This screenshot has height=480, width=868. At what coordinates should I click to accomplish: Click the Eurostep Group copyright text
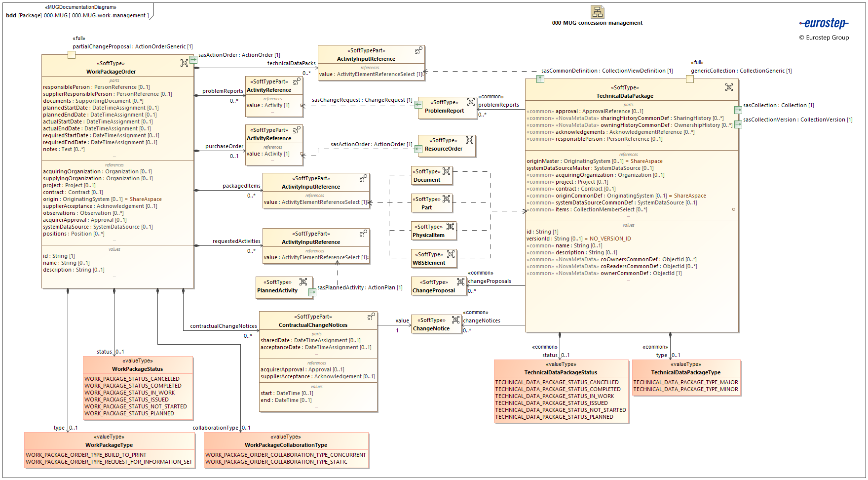[824, 38]
